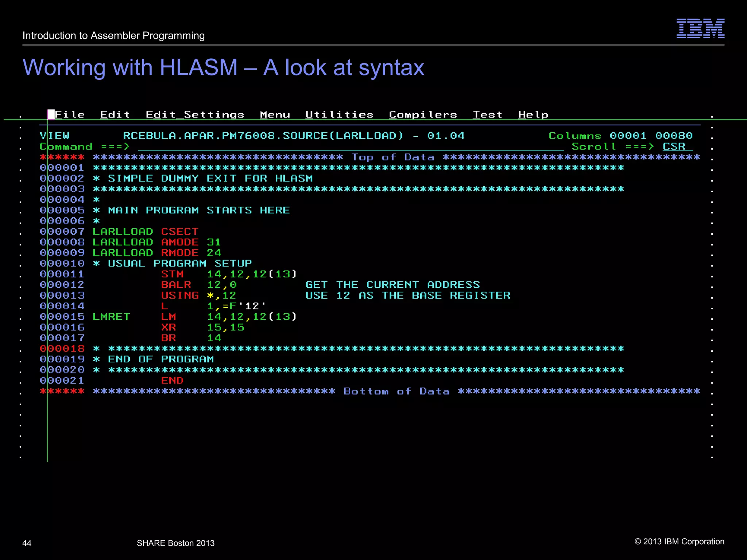Click the red line number 000018
747x560 pixels.
tap(62, 349)
